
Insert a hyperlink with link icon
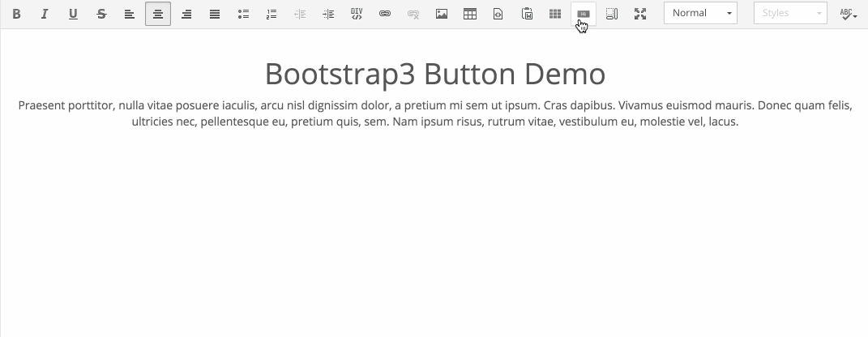[x=385, y=14]
